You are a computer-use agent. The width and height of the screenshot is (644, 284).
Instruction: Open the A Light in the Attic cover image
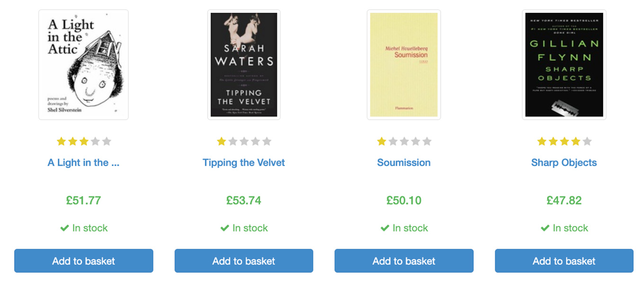pos(83,65)
